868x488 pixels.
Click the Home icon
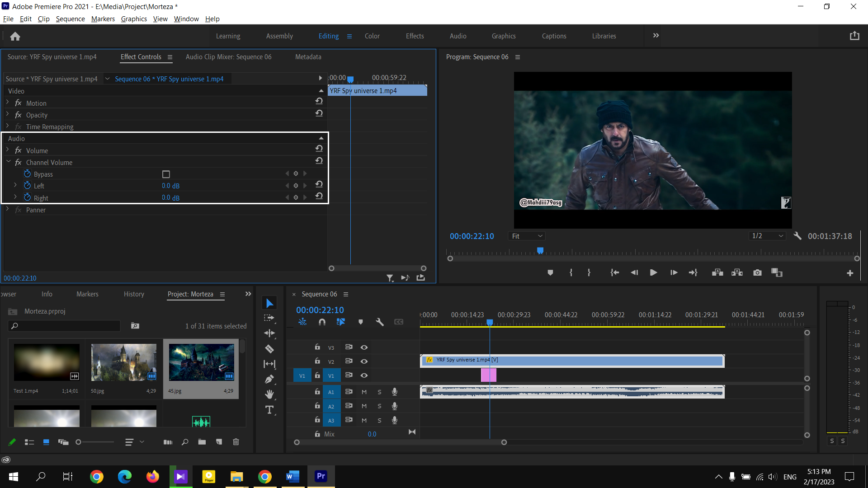pyautogui.click(x=15, y=36)
